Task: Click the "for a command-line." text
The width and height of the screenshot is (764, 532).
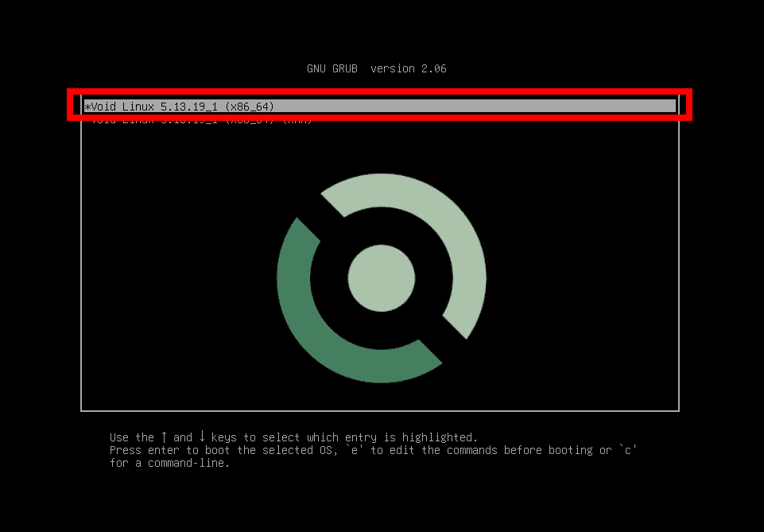Action: (169, 463)
